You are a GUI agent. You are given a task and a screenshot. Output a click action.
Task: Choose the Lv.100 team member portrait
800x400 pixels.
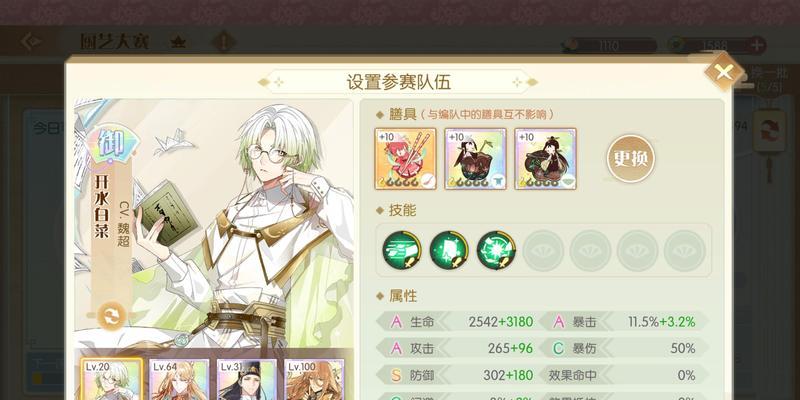click(x=314, y=379)
